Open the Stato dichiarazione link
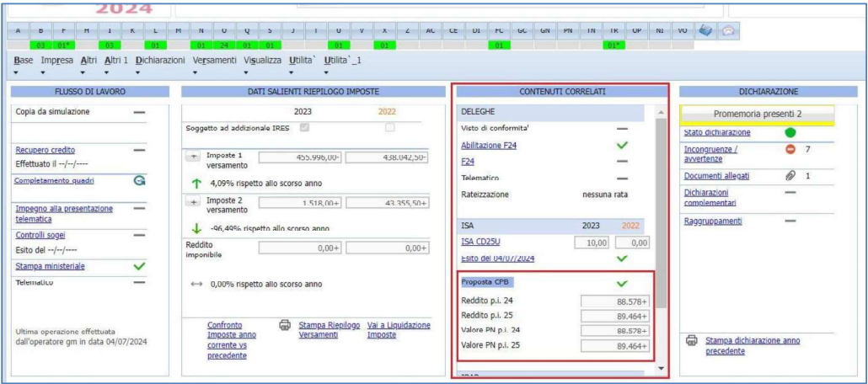This screenshot has height=384, width=868. [717, 132]
